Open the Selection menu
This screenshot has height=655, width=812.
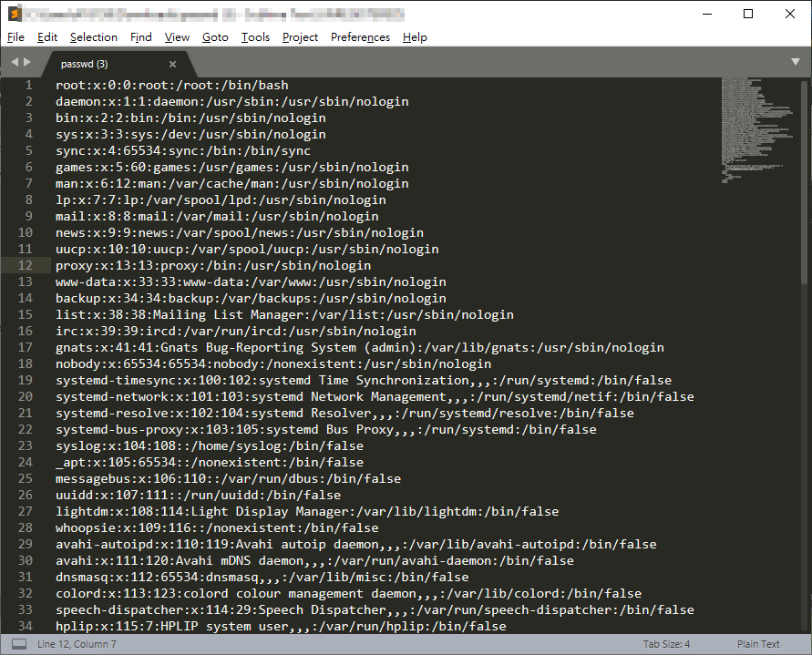coord(94,37)
